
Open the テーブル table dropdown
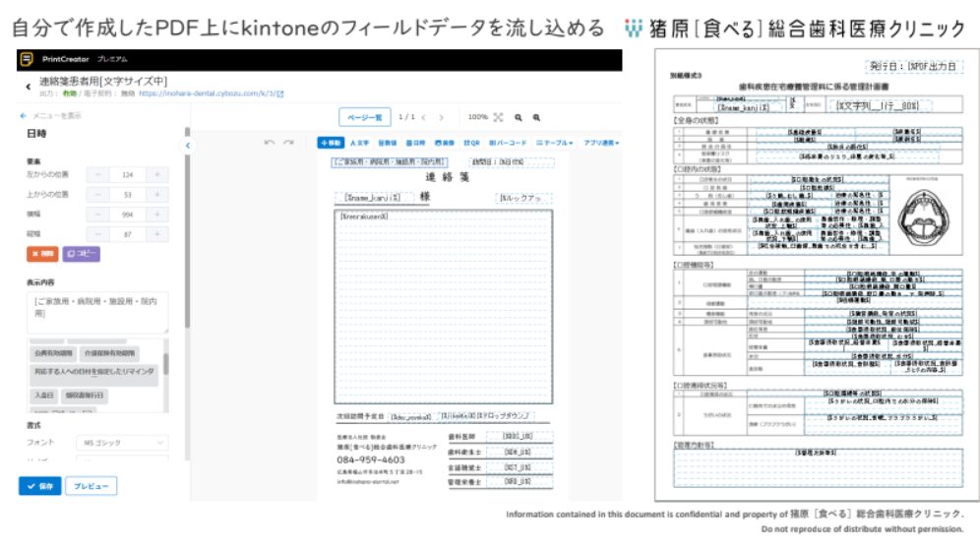(x=554, y=143)
